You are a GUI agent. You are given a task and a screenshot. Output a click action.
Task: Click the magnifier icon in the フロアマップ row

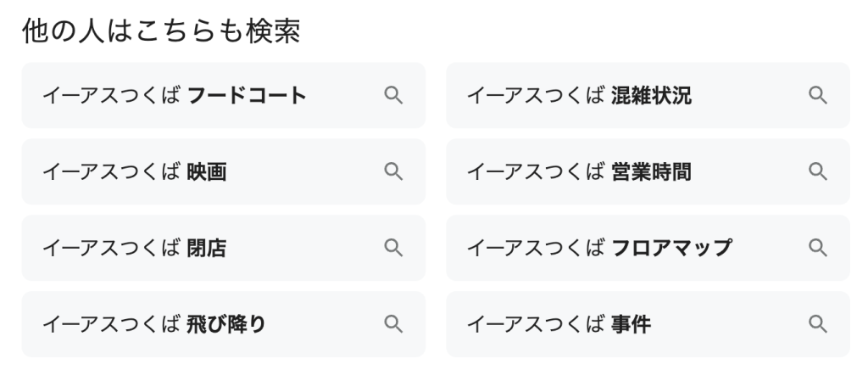coord(817,247)
